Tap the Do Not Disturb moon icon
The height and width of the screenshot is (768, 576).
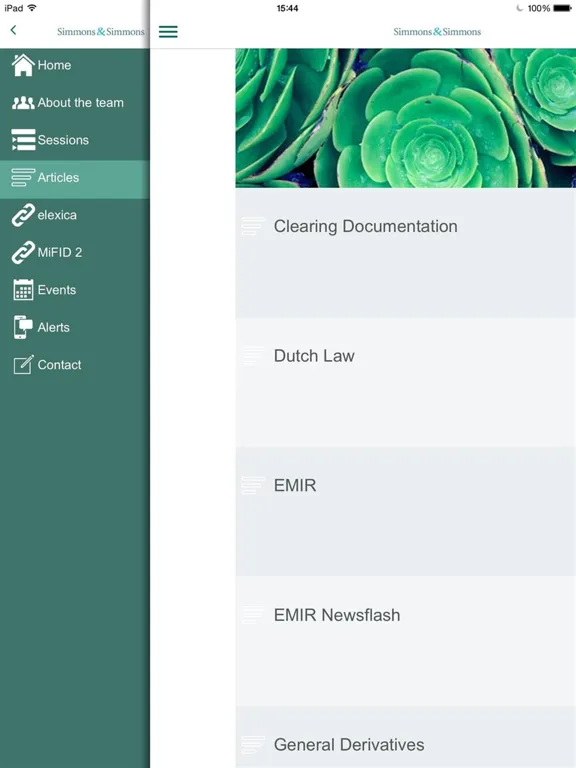pyautogui.click(x=520, y=8)
